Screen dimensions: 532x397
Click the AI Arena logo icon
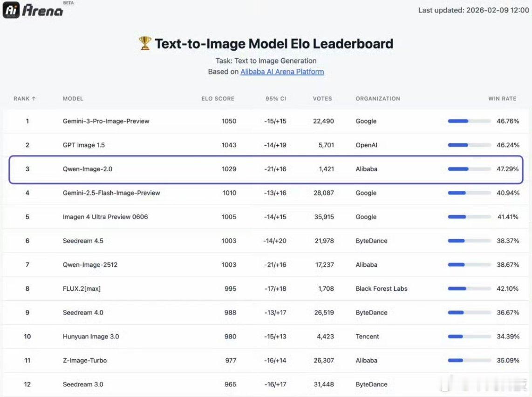point(11,10)
